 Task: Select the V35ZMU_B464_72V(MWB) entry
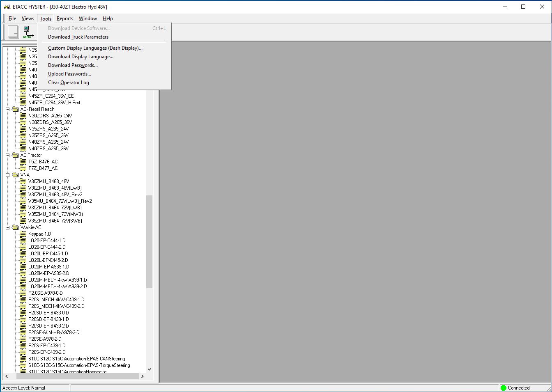(55, 214)
